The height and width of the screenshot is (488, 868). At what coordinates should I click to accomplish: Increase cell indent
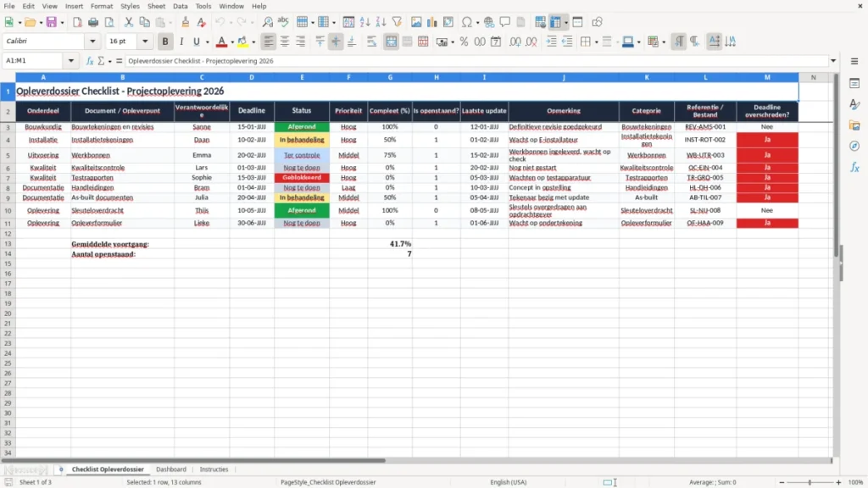[x=551, y=42]
